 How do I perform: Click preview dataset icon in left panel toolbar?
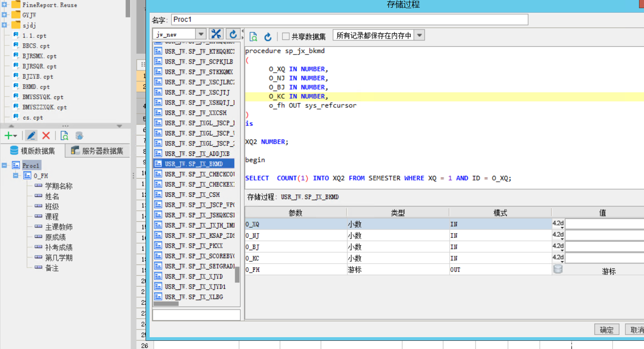(65, 135)
